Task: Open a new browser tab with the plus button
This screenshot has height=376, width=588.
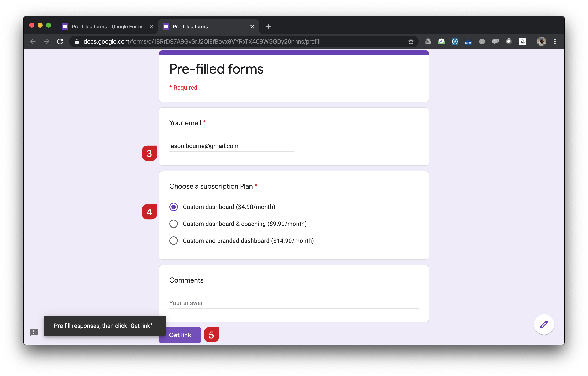Action: 268,27
